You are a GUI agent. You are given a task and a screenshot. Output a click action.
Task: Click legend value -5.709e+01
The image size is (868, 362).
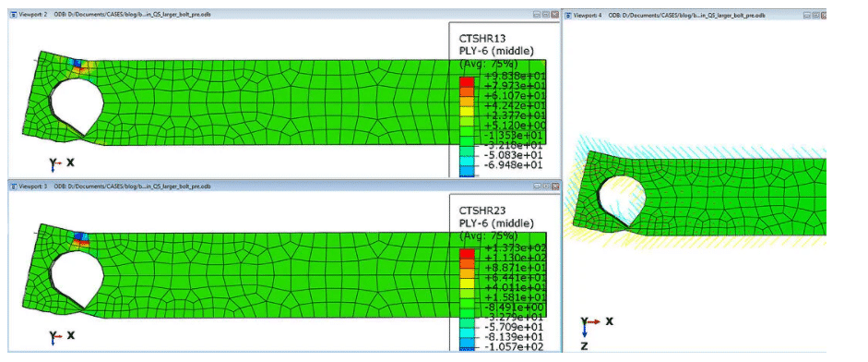tap(514, 327)
